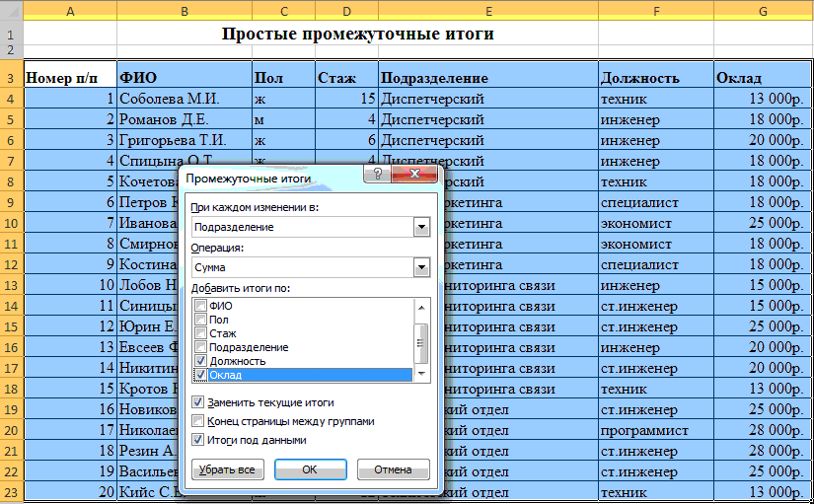814x504 pixels.
Task: Select row 23 header
Action: click(12, 492)
